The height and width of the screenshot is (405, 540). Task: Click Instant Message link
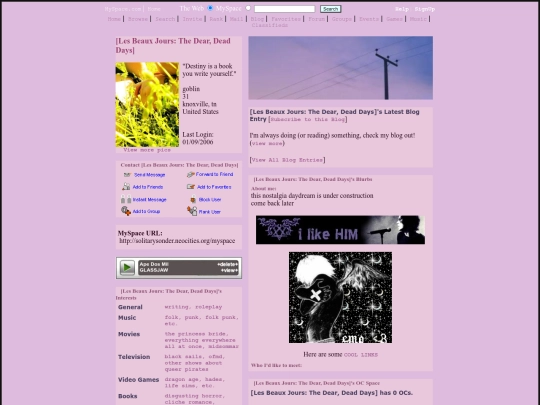(149, 199)
